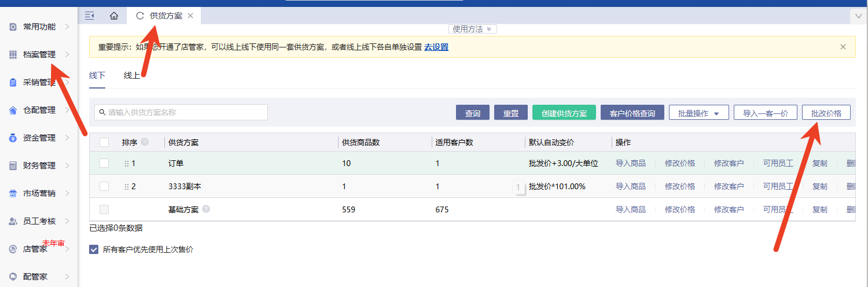Screen dimensions: 868x287
Task: Open the 批量操作 dropdown
Action: click(x=698, y=113)
